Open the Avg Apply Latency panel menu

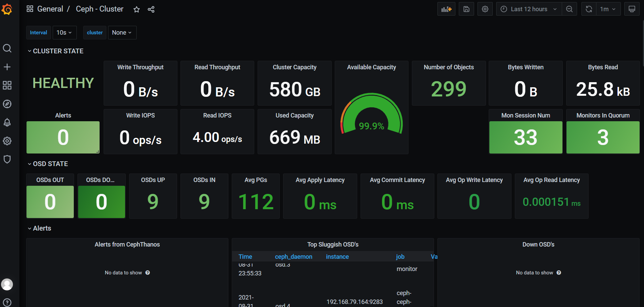[320, 180]
